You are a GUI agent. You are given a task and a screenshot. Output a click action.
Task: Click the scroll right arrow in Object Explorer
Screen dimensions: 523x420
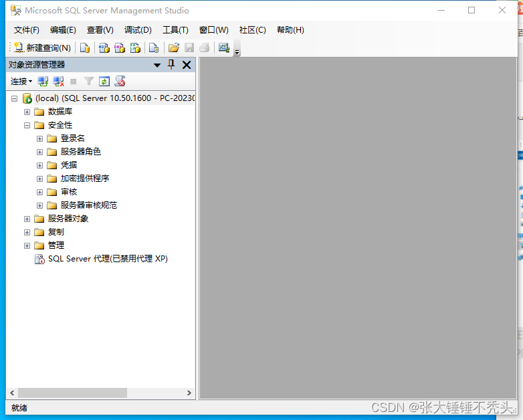click(189, 393)
